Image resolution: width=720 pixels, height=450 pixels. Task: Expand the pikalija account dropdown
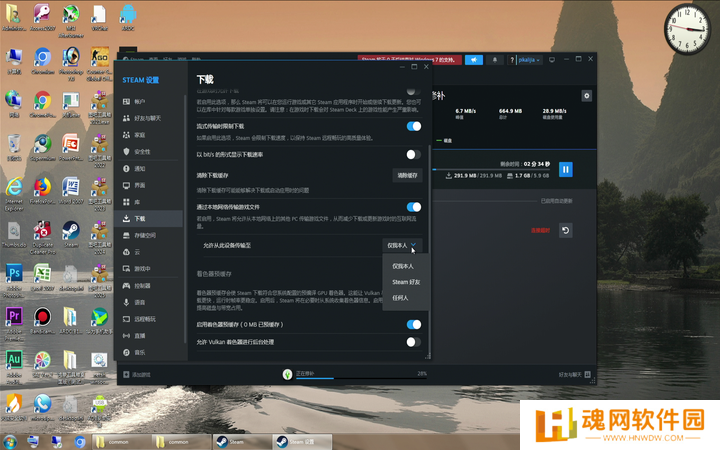coord(530,60)
